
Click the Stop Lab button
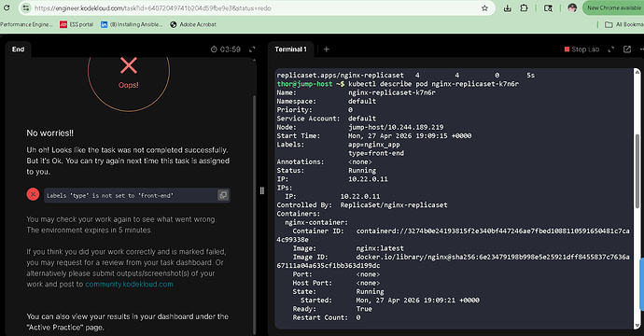point(582,49)
